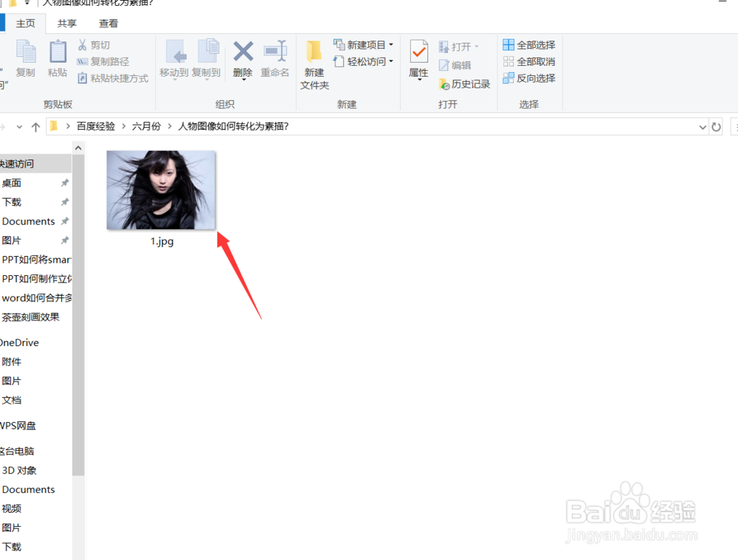The height and width of the screenshot is (560, 738).
Task: Click the 粘贴 (Paste) icon
Action: pyautogui.click(x=58, y=58)
